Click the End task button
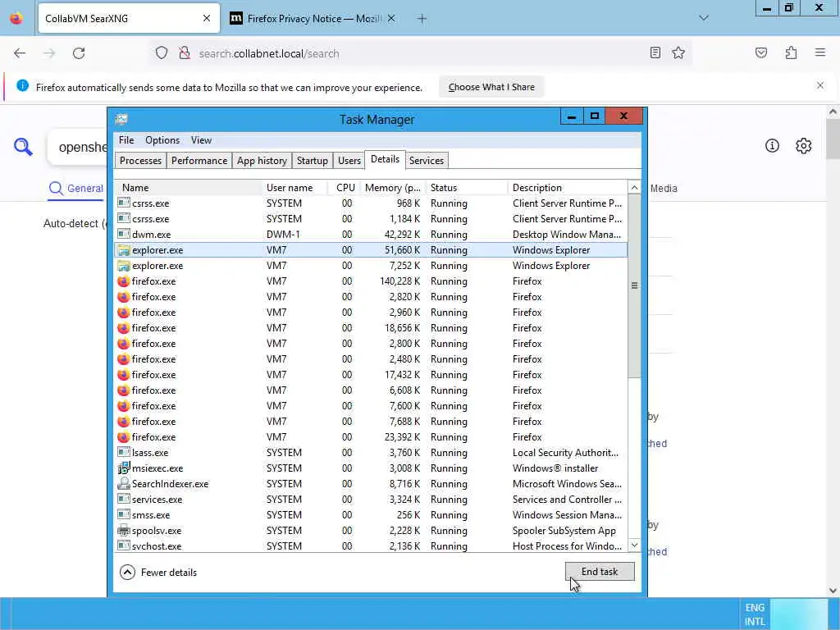 (600, 572)
